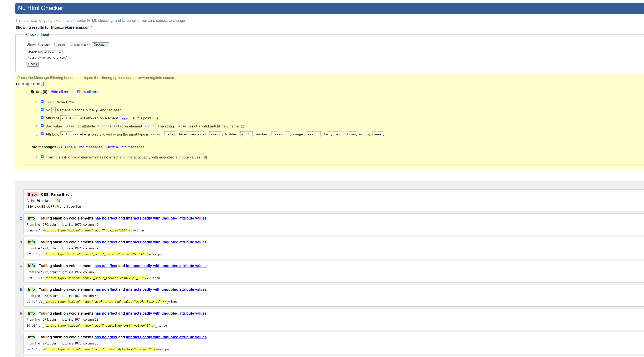Open the 'input' link in the autofill error
This screenshot has height=357, width=644.
tap(125, 118)
